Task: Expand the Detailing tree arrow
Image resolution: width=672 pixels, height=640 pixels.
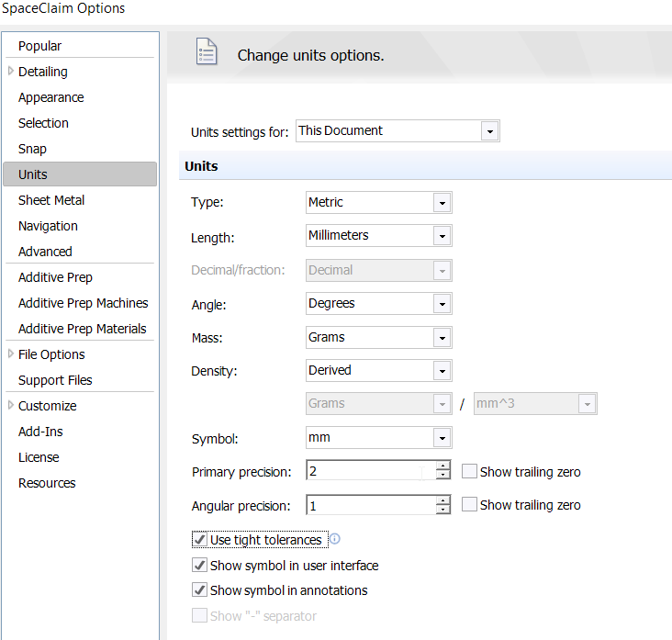Action: [11, 71]
